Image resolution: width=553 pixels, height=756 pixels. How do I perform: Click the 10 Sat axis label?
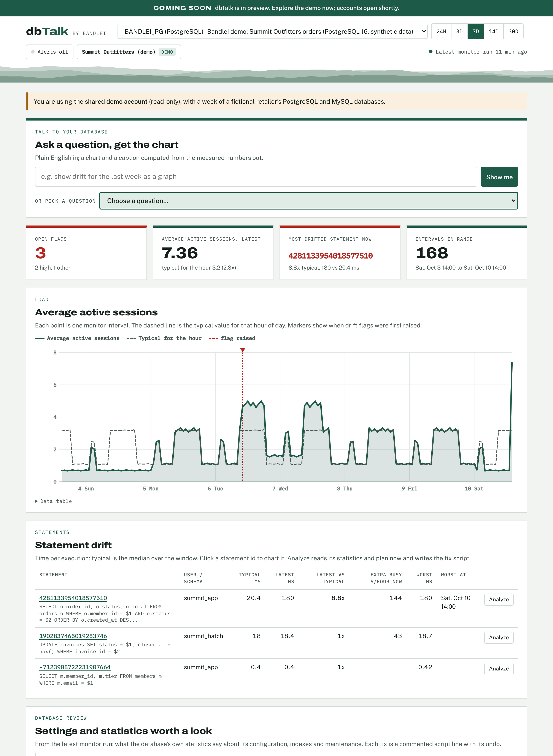pyautogui.click(x=474, y=489)
